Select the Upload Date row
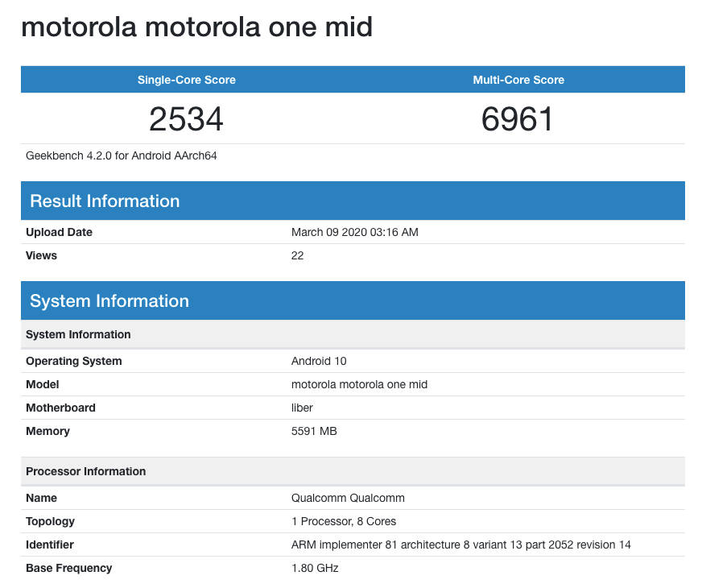Viewport: 702px width, 588px height. coord(59,232)
